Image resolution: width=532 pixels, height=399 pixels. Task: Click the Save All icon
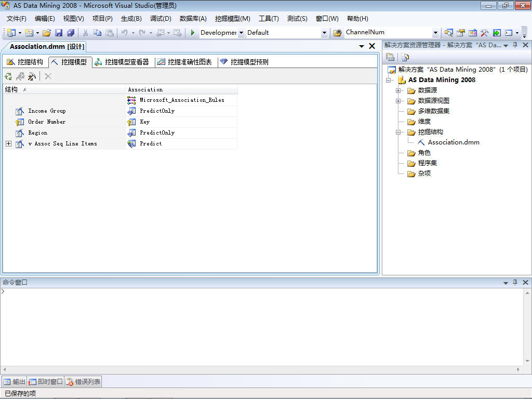(x=71, y=33)
